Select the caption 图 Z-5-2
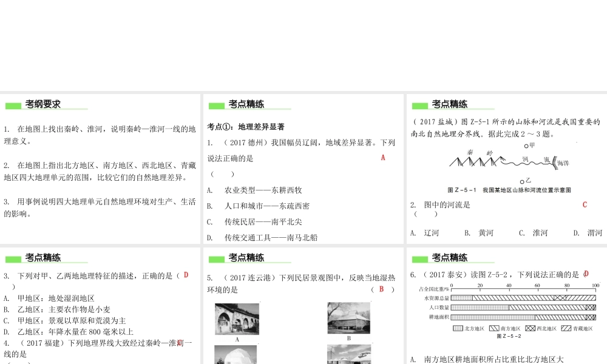607x364 pixels. (x=509, y=337)
